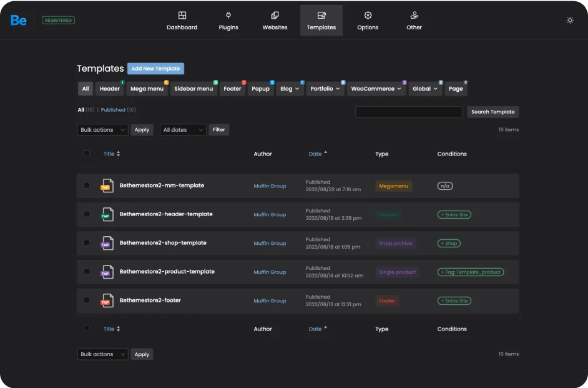The image size is (588, 388).
Task: Go to Websites via its icon
Action: point(275,16)
